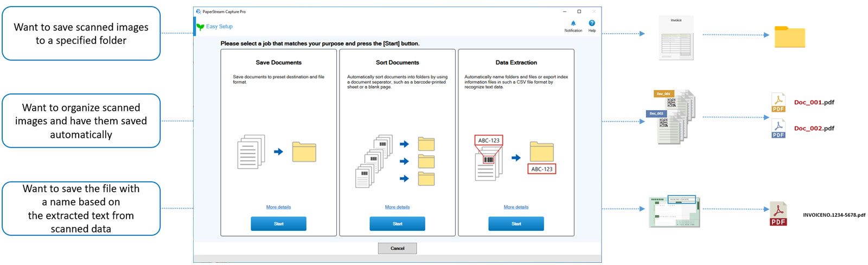The image size is (868, 265).
Task: Click the Easy Setup green leaf icon
Action: tap(200, 27)
